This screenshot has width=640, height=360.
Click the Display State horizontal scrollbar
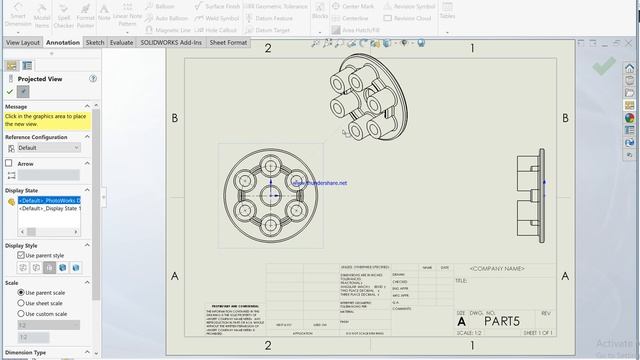click(49, 232)
